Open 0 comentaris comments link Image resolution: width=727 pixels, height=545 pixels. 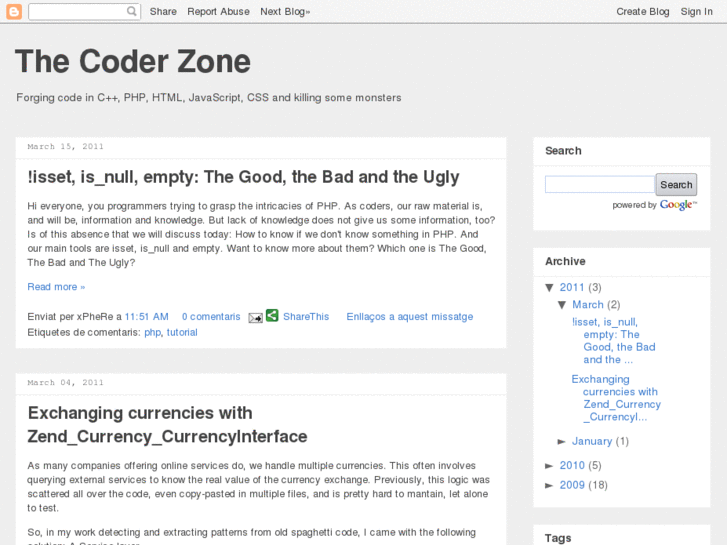point(211,317)
